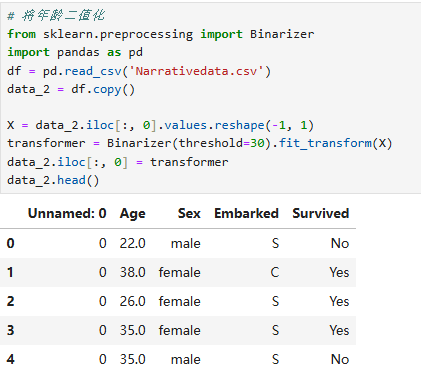Click the 'Unnamed: 0' value in row 2
This screenshot has width=421, height=377.
(103, 301)
